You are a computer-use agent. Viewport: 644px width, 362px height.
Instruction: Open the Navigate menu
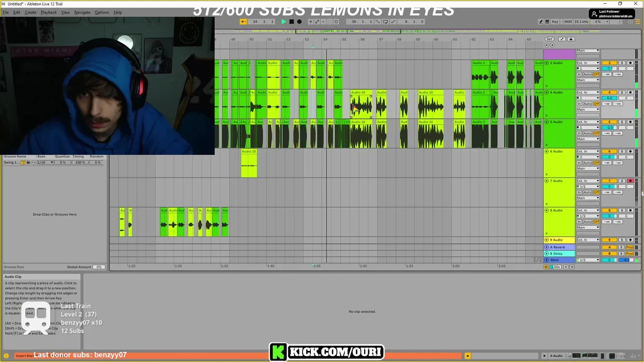(83, 12)
